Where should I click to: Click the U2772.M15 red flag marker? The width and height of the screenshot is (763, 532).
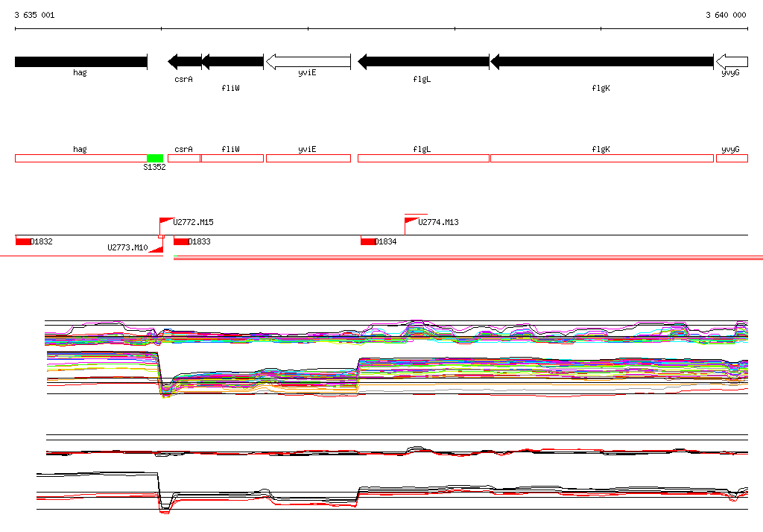point(166,221)
